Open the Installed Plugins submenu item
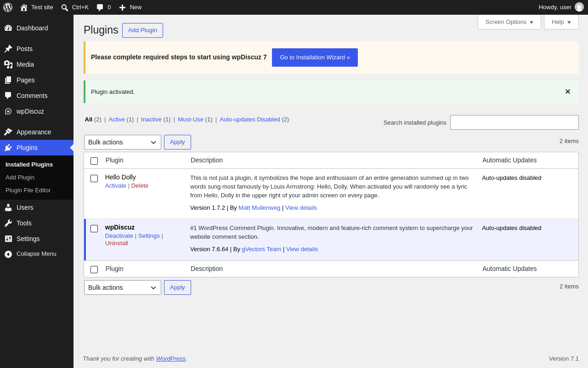This screenshot has width=588, height=368. [x=29, y=165]
